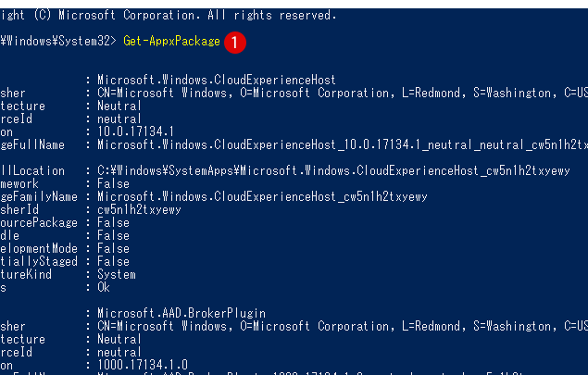This screenshot has height=375, width=588.
Task: Click the Get-AppxPackage command text
Action: (171, 42)
